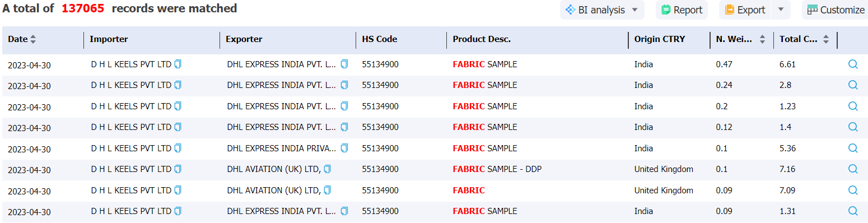This screenshot has height=223, width=868.
Task: Select the Importer column header
Action: 109,39
